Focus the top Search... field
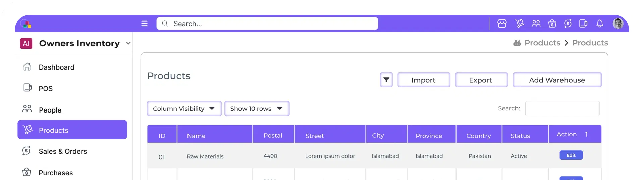644x180 pixels. 267,24
